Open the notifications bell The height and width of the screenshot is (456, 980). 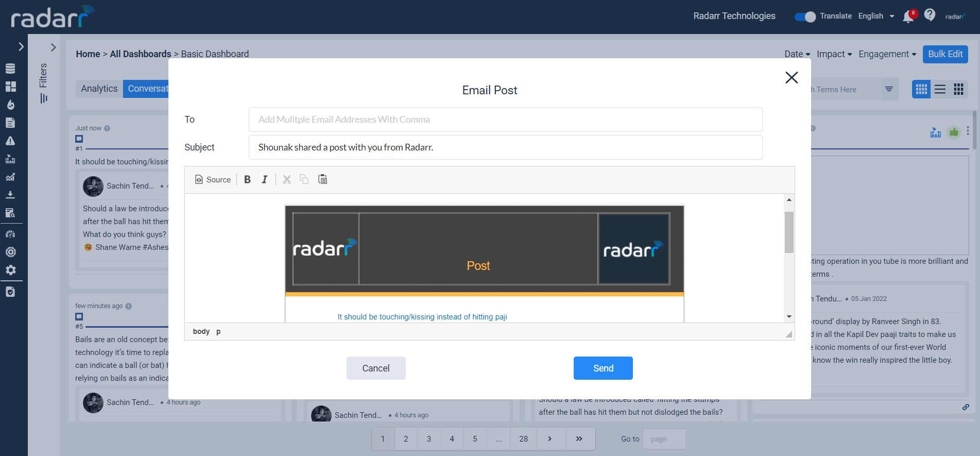click(908, 16)
